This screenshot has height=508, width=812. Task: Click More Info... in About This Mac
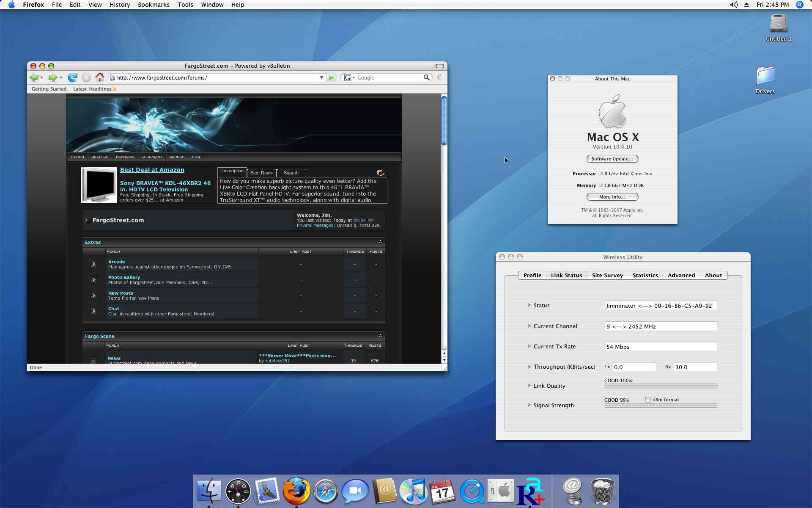click(x=612, y=197)
